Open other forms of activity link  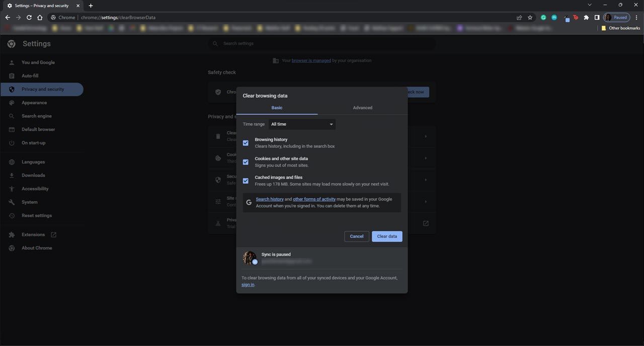(x=314, y=199)
